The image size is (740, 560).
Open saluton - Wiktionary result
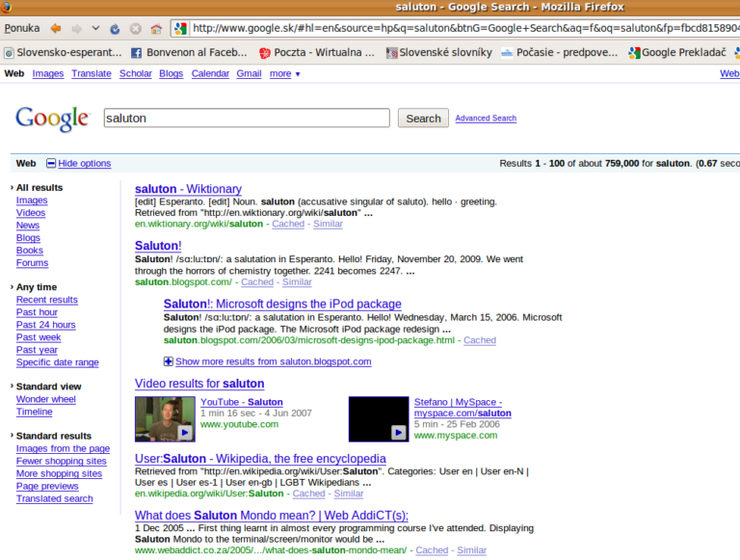point(188,189)
